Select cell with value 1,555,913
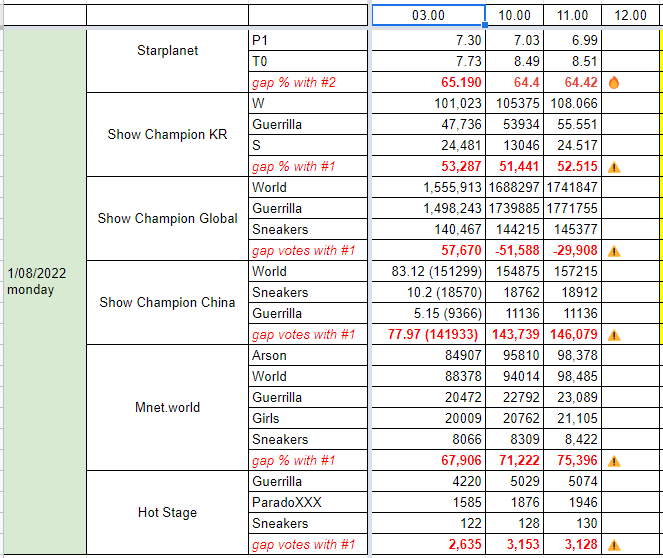Viewport: 663px width, 558px height. (428, 187)
